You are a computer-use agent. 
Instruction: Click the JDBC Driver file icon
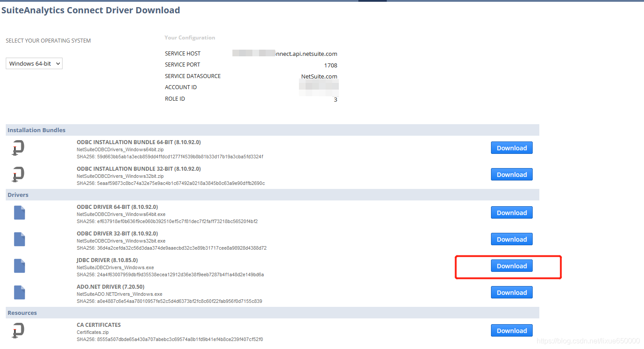(x=19, y=266)
